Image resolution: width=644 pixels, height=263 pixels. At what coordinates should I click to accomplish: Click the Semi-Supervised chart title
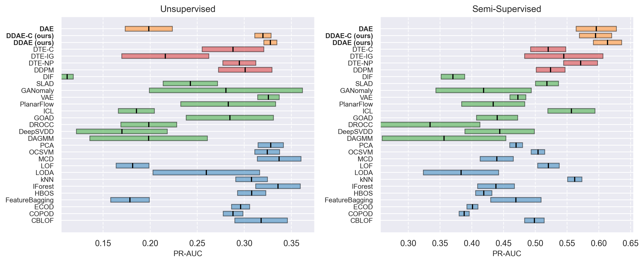[506, 9]
